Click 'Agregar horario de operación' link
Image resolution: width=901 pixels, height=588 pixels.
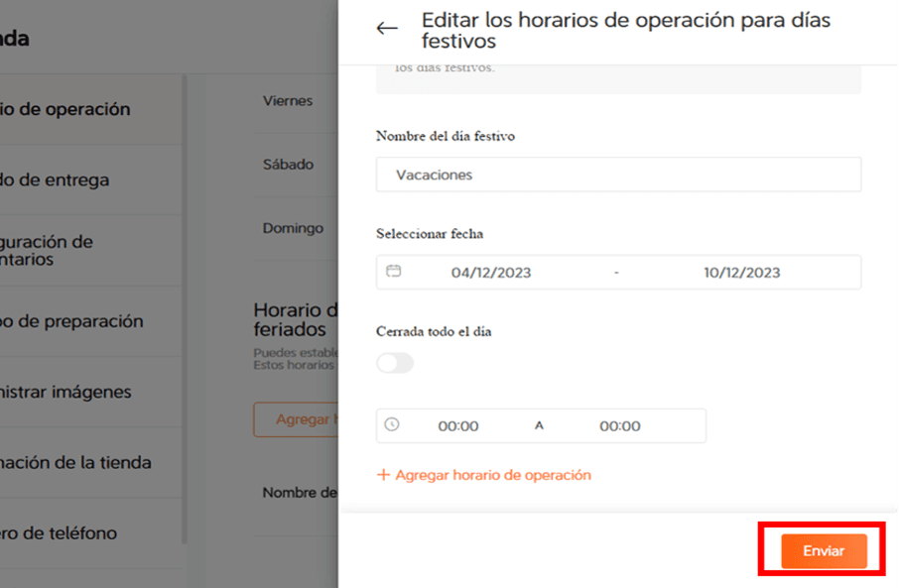[492, 475]
